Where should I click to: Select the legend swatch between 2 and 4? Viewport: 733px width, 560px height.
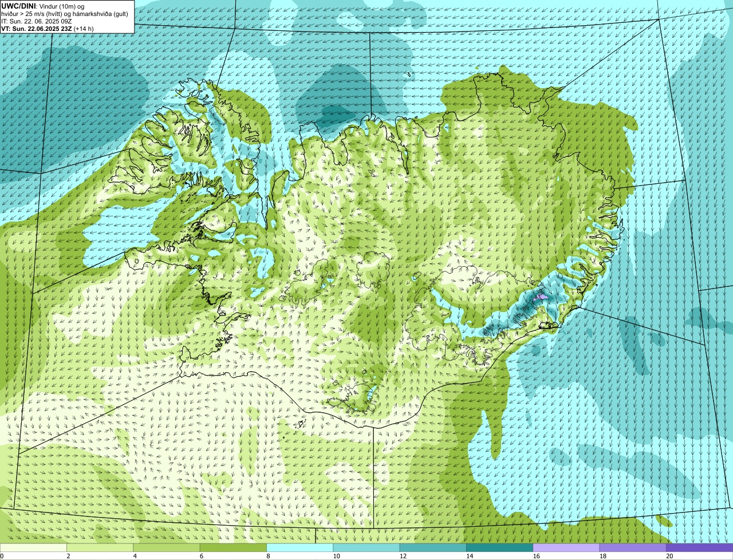click(x=100, y=547)
